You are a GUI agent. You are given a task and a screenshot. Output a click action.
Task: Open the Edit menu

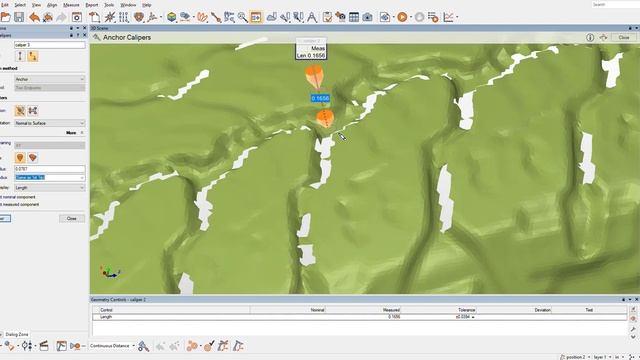(5, 5)
